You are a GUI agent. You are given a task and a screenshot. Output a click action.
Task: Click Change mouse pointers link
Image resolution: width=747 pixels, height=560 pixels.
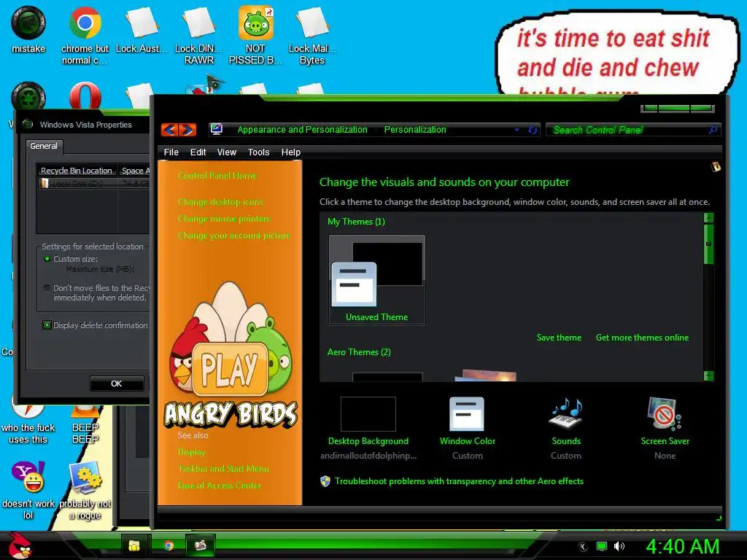224,219
